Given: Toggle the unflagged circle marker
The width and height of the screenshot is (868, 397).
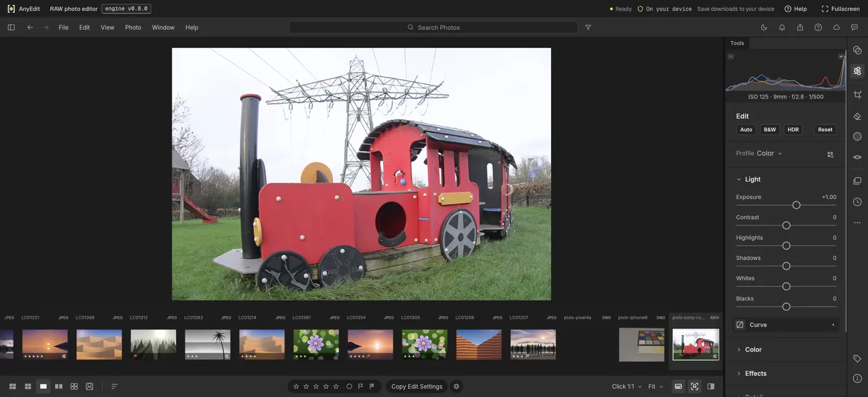Looking at the screenshot, I should [349, 386].
